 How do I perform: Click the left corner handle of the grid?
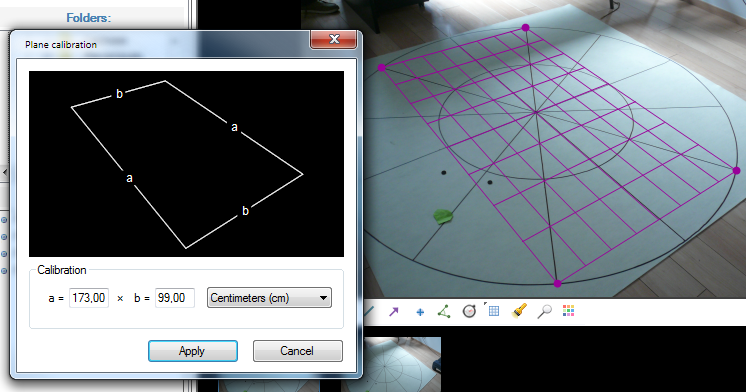pyautogui.click(x=382, y=68)
